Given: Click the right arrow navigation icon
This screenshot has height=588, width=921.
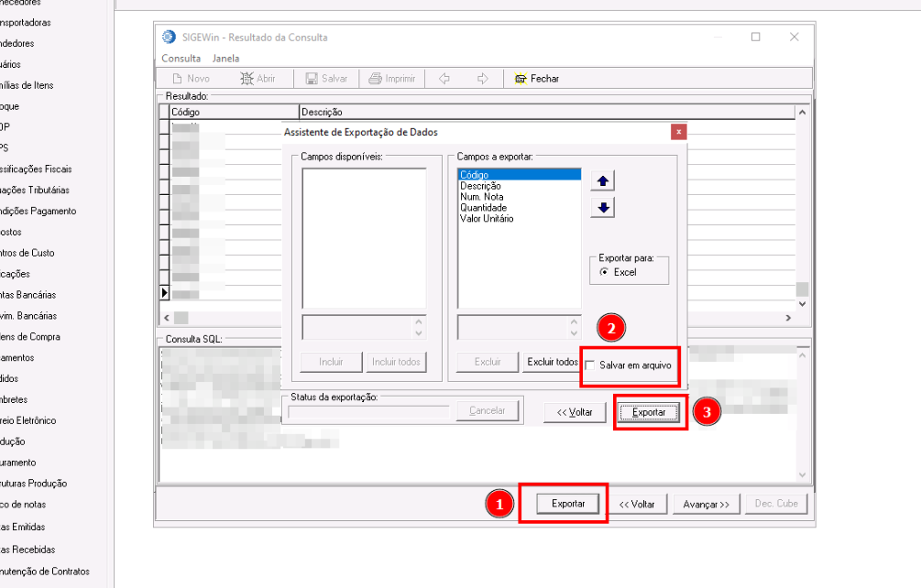Looking at the screenshot, I should (482, 79).
